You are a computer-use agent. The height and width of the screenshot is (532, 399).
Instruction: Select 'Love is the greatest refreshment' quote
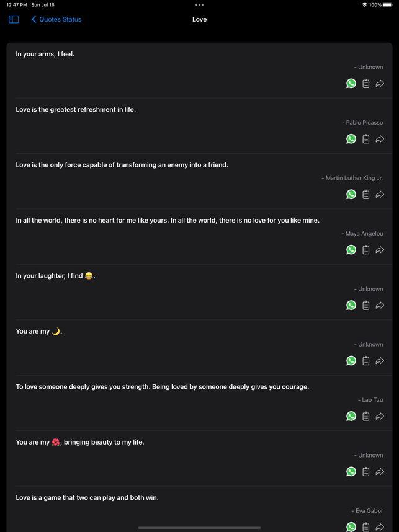tap(76, 110)
